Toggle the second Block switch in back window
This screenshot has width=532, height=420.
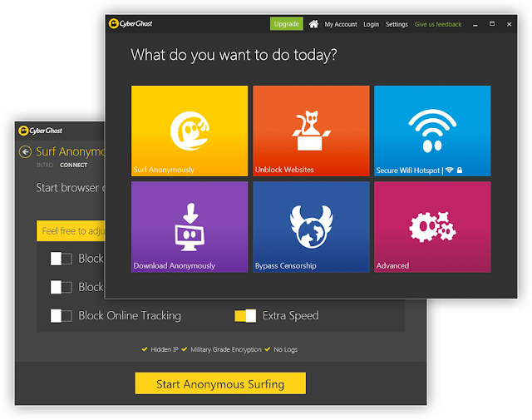pos(61,287)
